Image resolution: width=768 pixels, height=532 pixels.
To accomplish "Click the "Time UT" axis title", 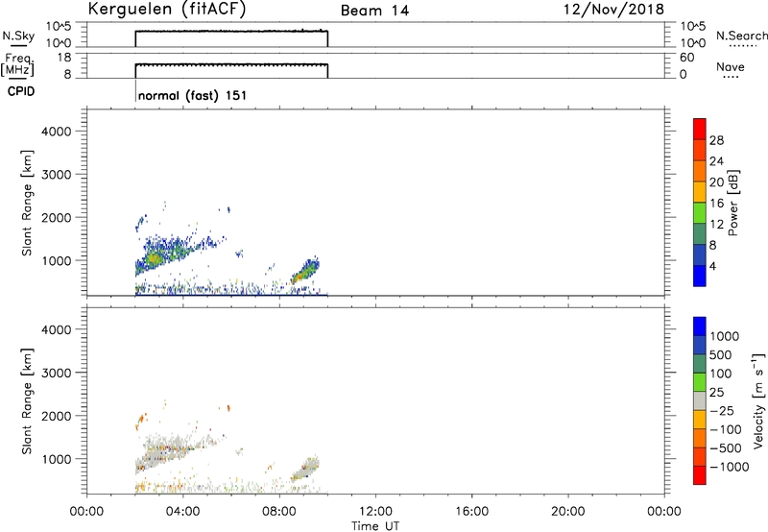I will click(375, 526).
